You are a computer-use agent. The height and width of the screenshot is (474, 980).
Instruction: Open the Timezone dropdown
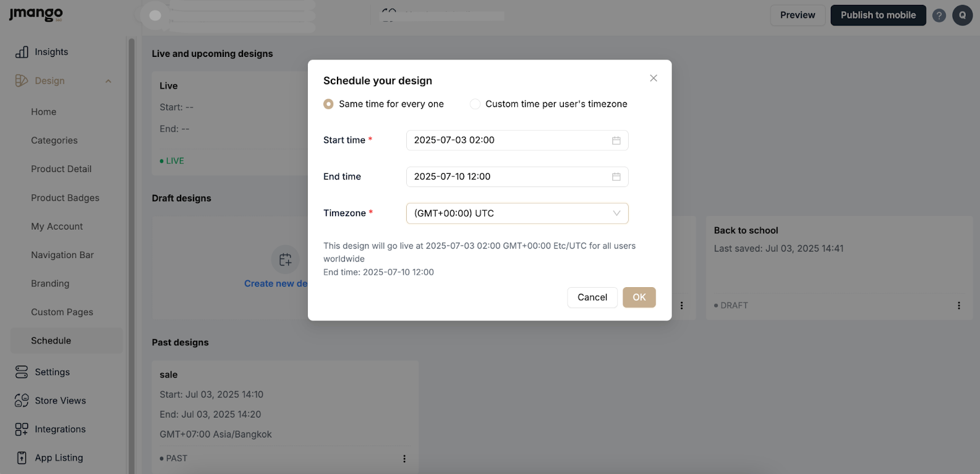(517, 213)
